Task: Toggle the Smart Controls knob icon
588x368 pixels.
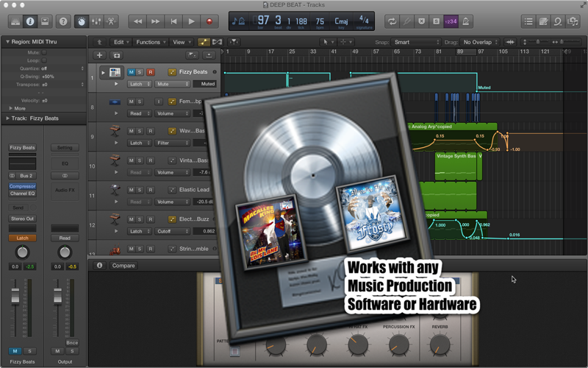Action: click(x=82, y=21)
